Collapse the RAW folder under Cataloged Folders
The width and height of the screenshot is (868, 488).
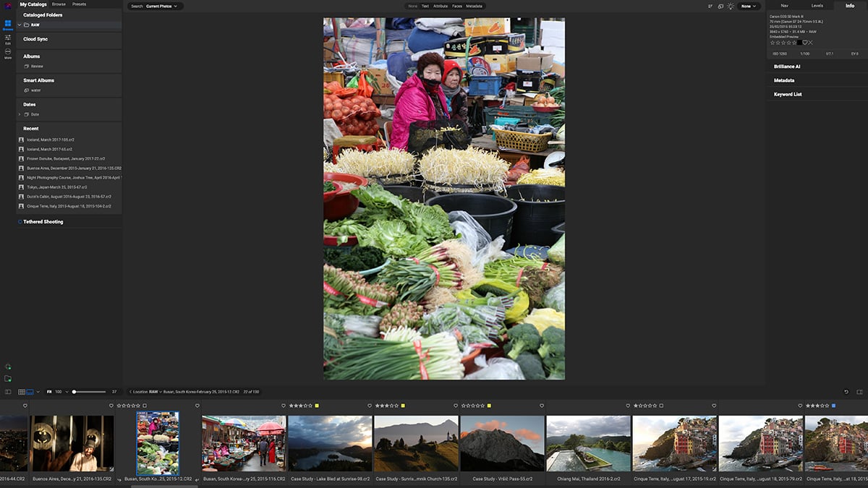click(19, 25)
